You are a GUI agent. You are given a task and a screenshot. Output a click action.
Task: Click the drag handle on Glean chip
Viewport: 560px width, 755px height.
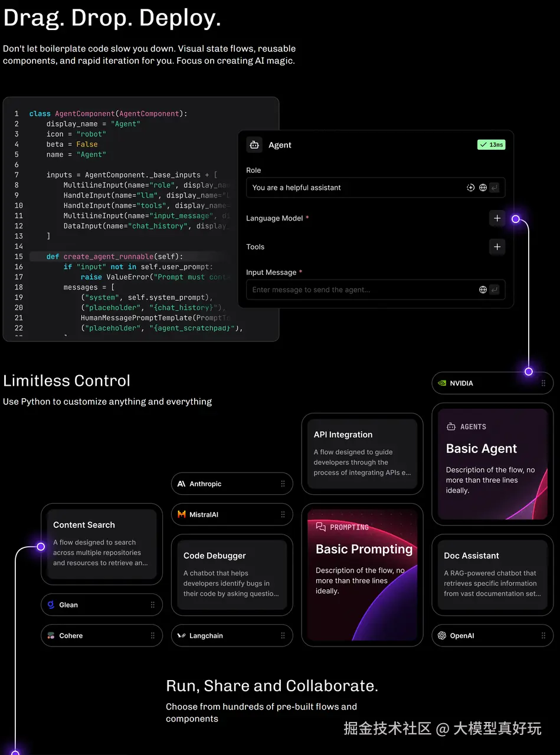point(153,605)
